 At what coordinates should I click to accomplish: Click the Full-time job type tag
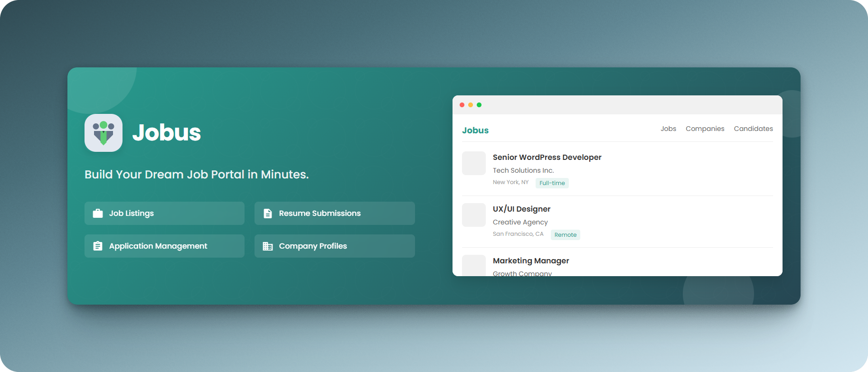pyautogui.click(x=552, y=183)
